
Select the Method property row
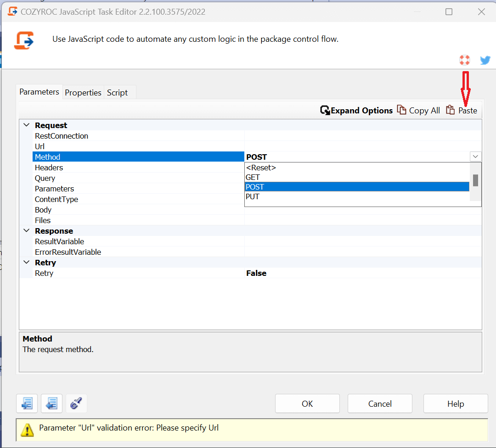click(138, 157)
